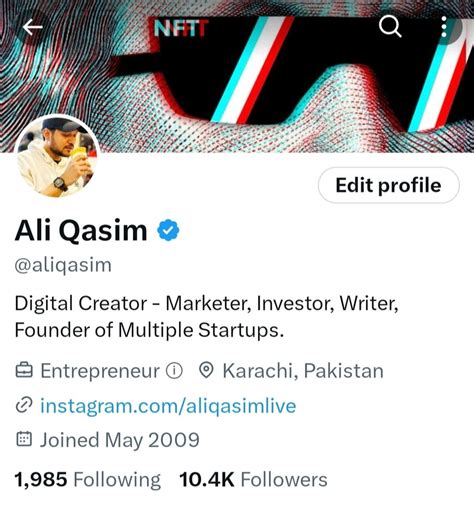Tap the calendar icon beside Joined date

[24, 439]
